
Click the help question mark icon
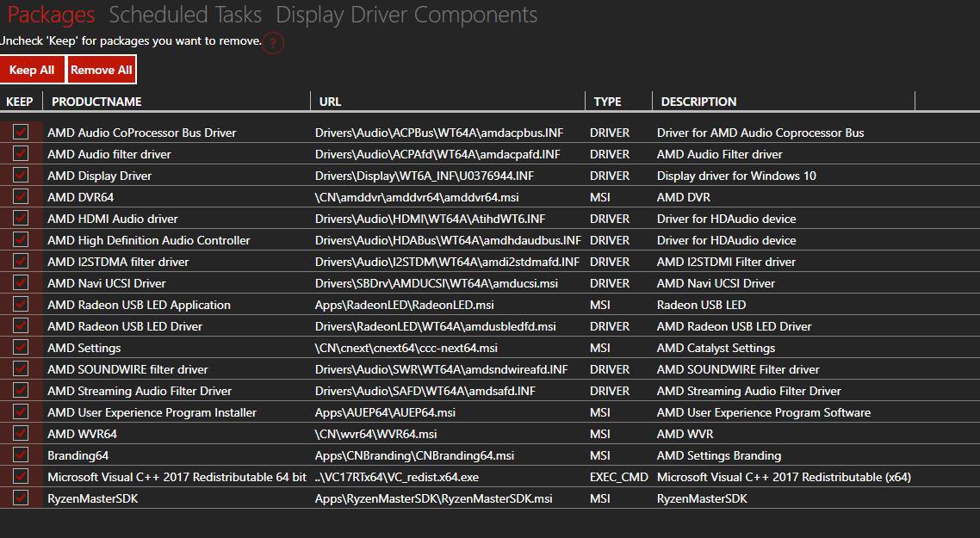click(x=273, y=43)
